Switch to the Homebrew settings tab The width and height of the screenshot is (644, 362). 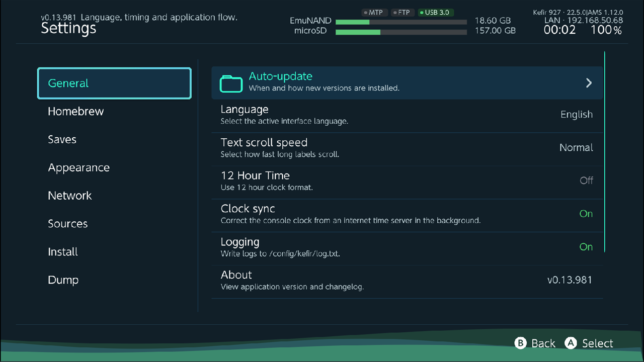click(x=75, y=112)
